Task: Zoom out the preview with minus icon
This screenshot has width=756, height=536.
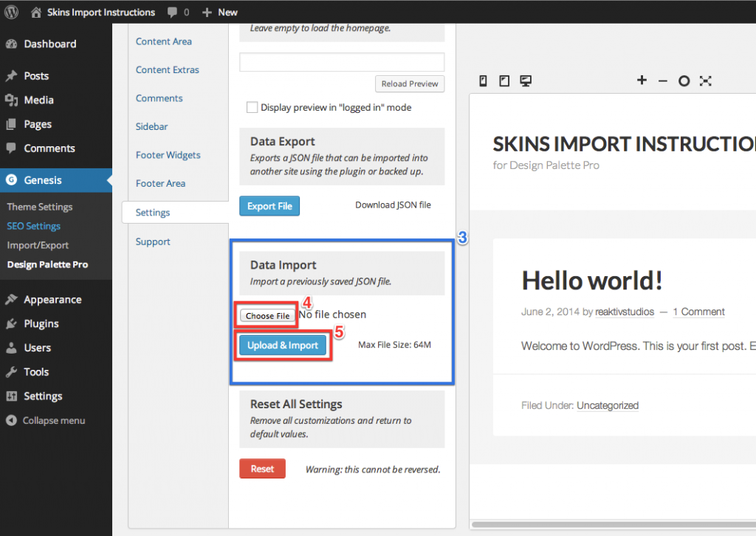Action: [x=663, y=81]
